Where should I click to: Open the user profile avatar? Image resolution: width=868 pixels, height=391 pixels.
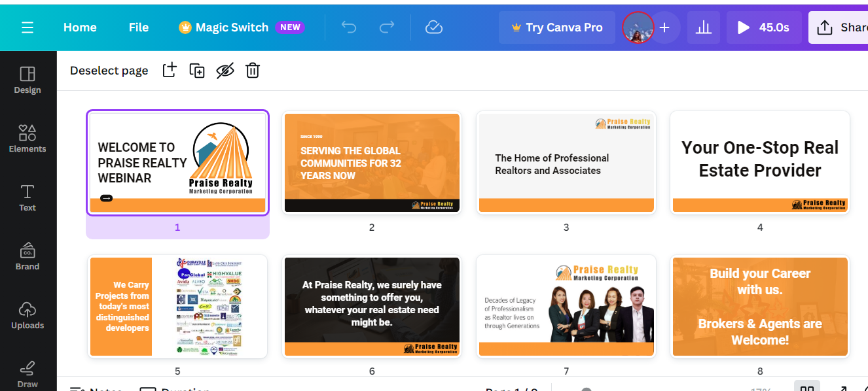click(638, 27)
